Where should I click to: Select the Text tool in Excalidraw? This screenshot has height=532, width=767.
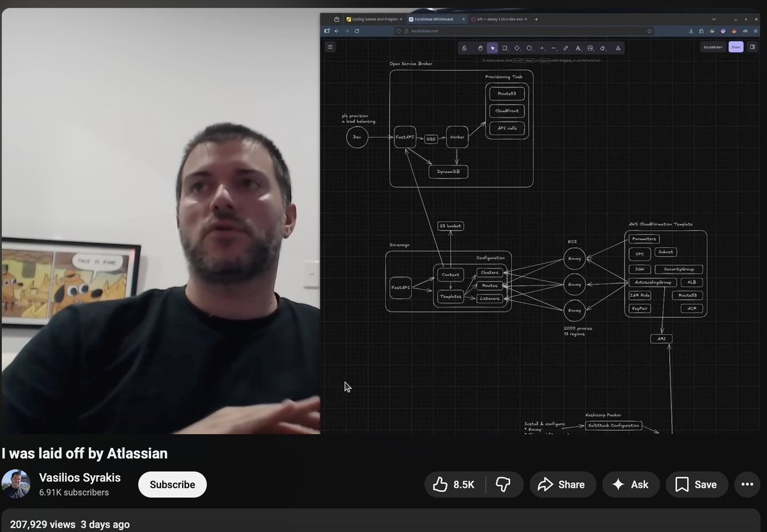coord(578,48)
